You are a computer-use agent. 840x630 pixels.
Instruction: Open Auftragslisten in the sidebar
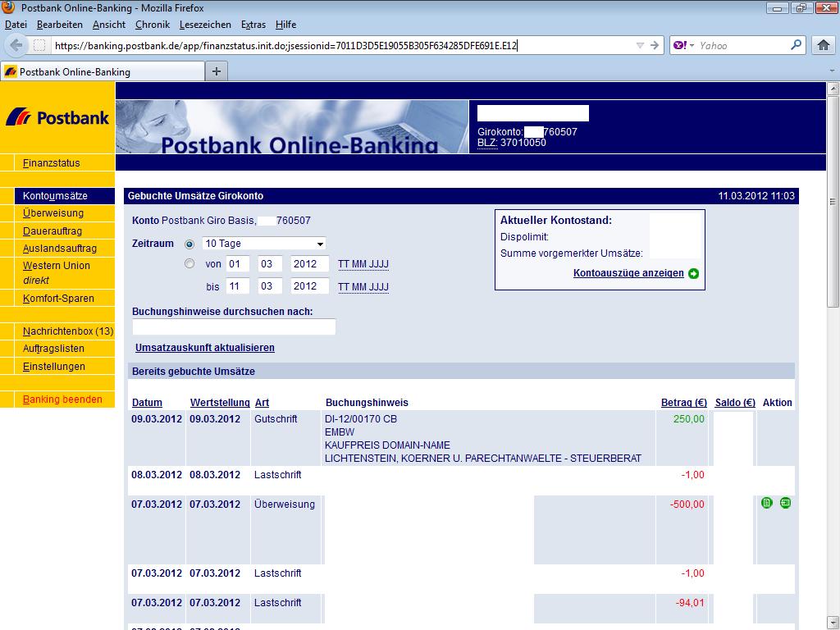(53, 349)
